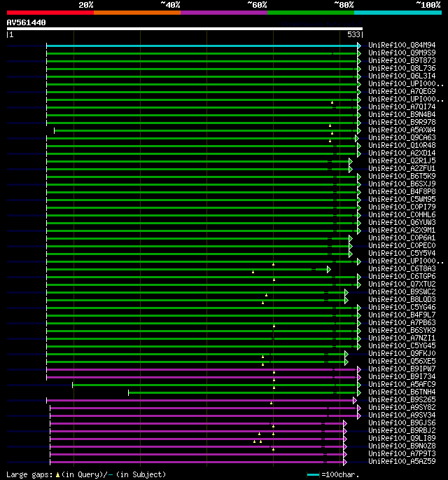The height and width of the screenshot is (480, 448).
Task: Click the purple arrowhead of the UniRef100_A9SV34 row
Action: point(359,416)
